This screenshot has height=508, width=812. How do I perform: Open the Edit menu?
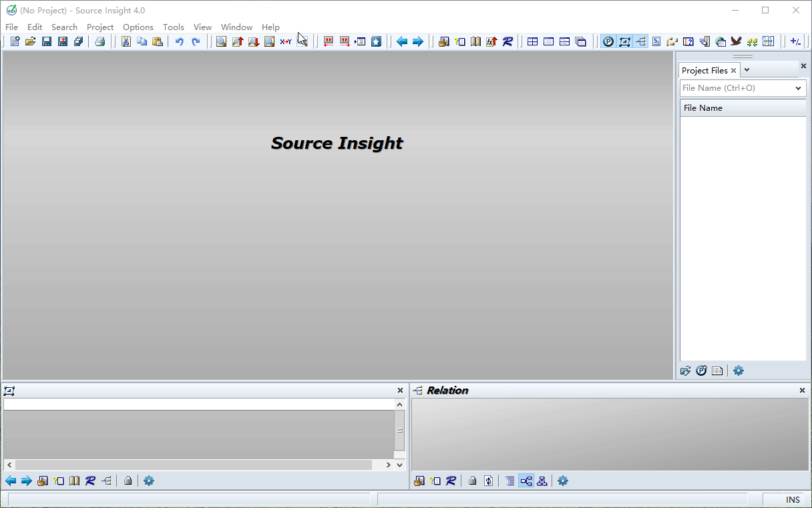(35, 27)
